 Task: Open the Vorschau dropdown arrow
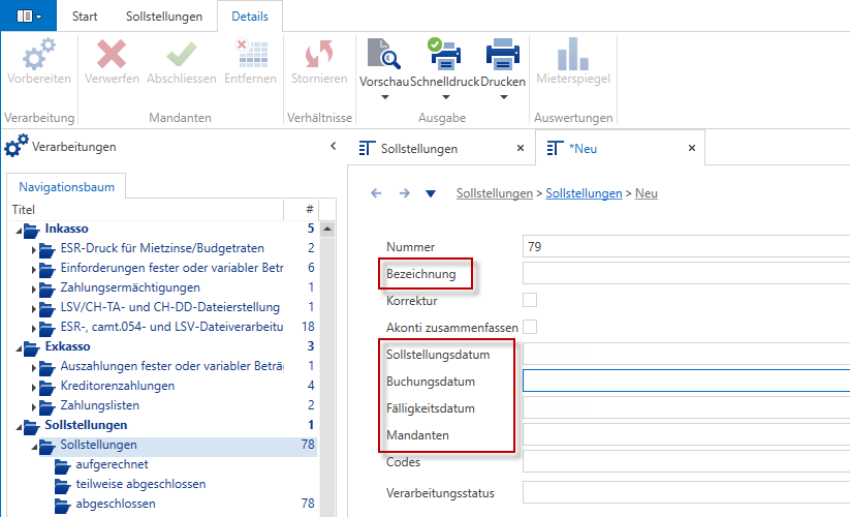pos(385,97)
